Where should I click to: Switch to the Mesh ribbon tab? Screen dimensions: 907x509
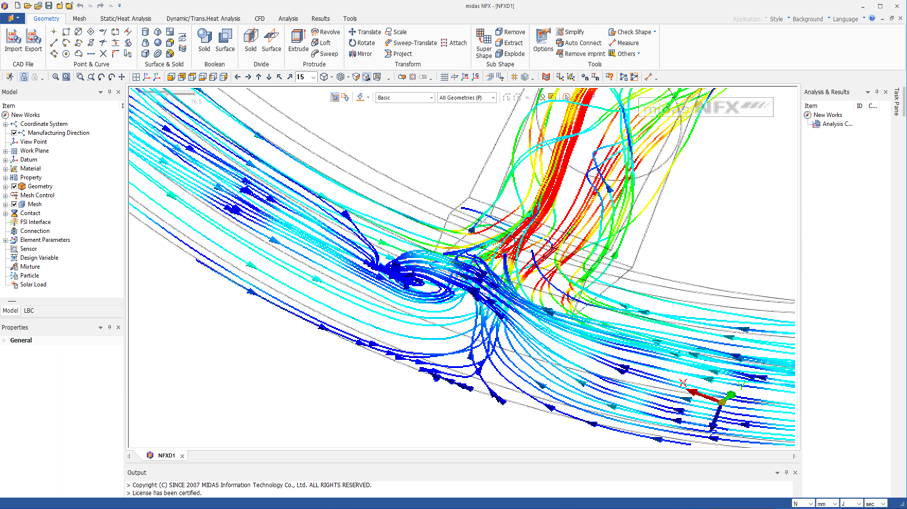tap(79, 19)
